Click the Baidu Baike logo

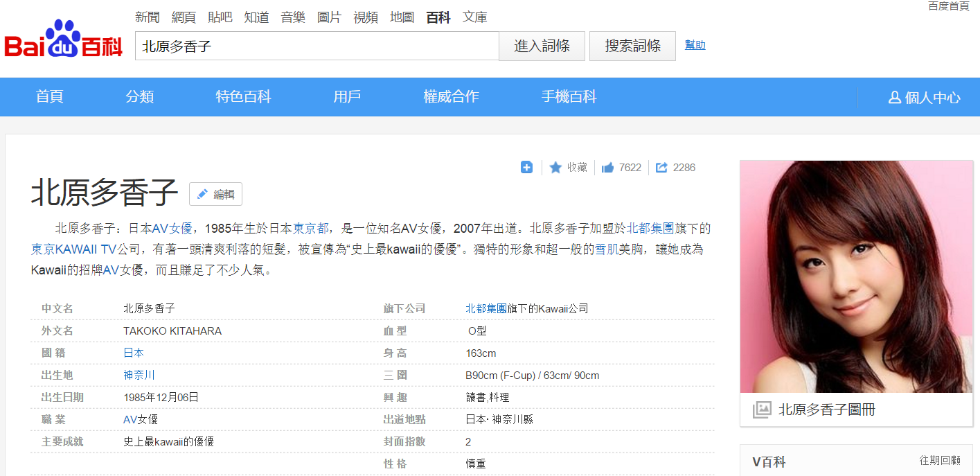click(64, 39)
